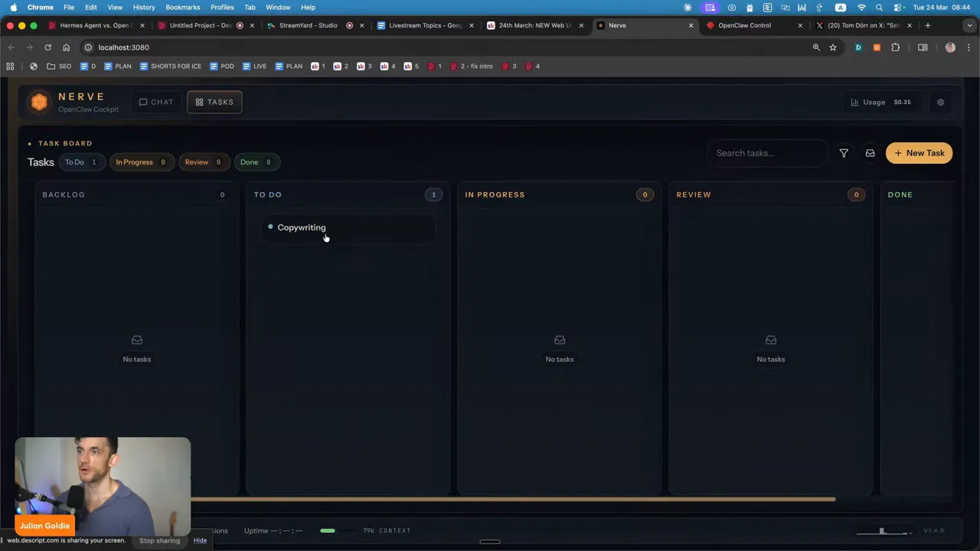
Task: Open the History menu in Chrome
Action: pos(144,8)
